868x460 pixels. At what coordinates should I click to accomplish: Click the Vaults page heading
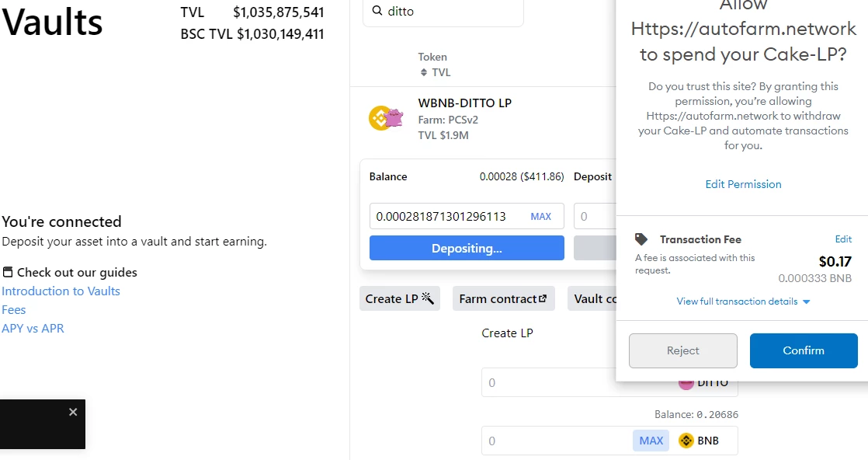click(52, 23)
